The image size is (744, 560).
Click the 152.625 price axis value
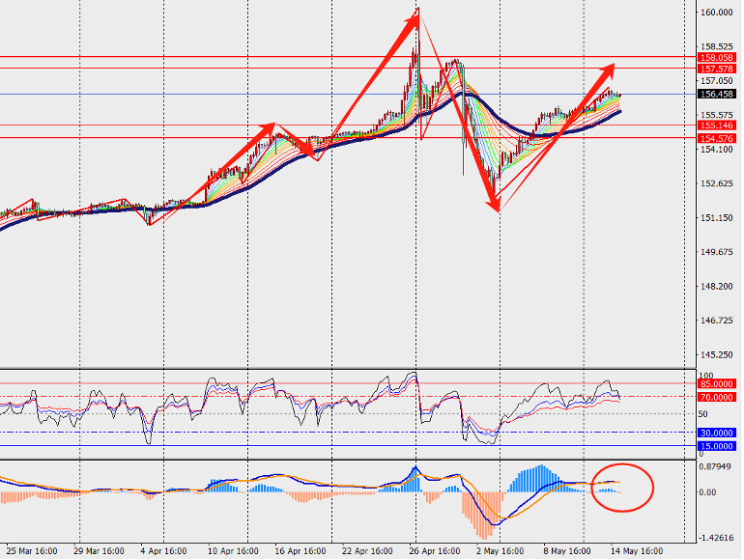coord(717,183)
